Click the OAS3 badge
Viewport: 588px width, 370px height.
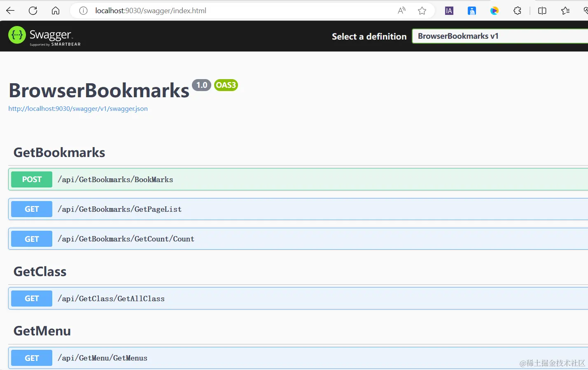[x=226, y=85]
